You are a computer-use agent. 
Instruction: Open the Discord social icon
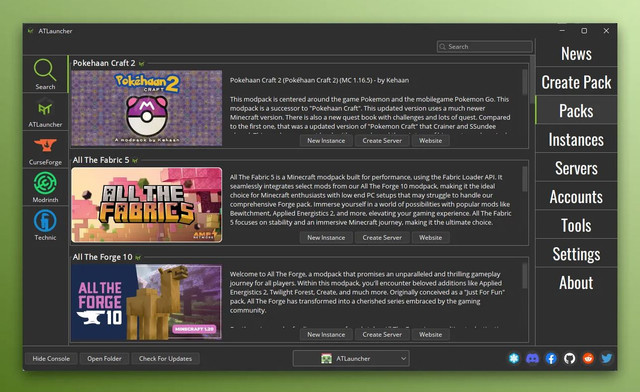click(x=532, y=359)
